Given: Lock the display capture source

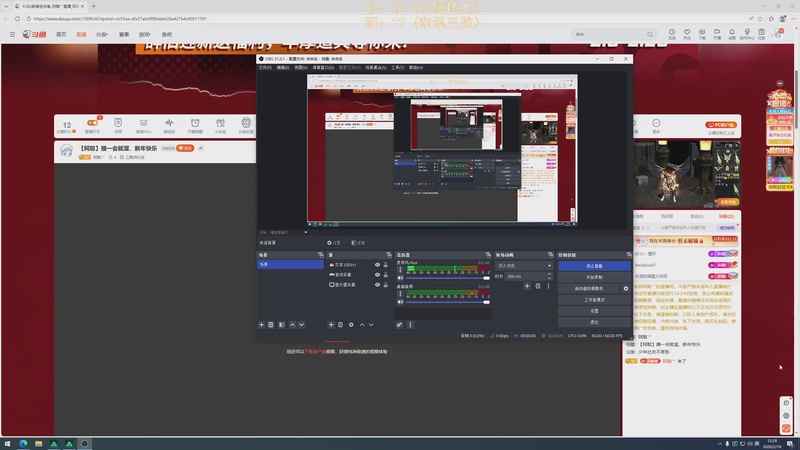Looking at the screenshot, I should coord(386,285).
